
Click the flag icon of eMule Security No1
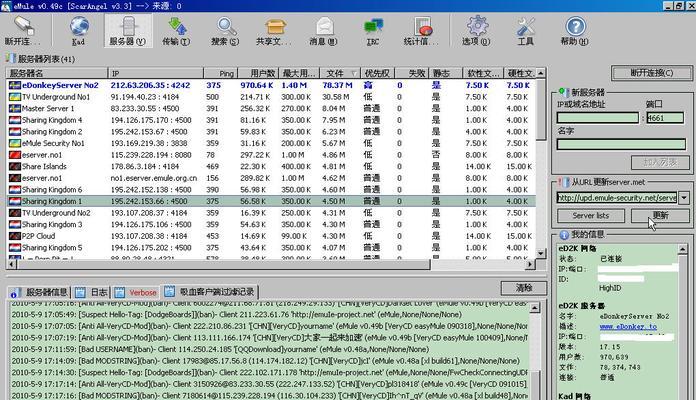(x=15, y=143)
